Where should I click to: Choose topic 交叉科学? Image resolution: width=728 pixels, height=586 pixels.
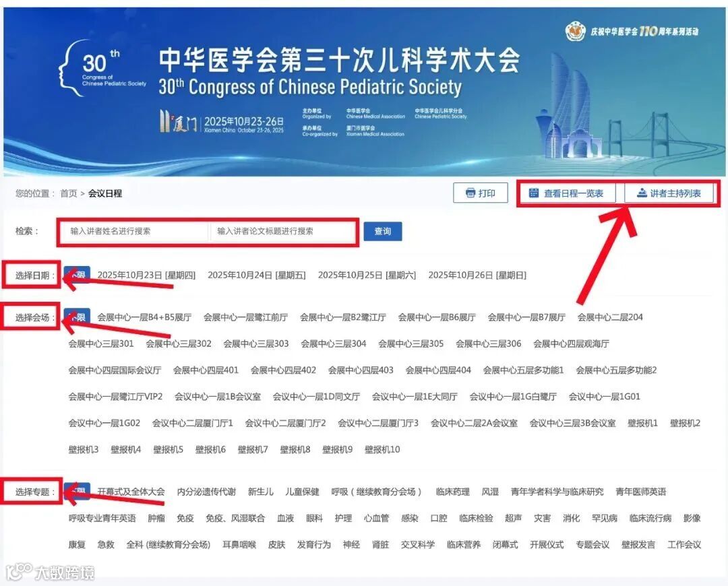[x=418, y=545]
